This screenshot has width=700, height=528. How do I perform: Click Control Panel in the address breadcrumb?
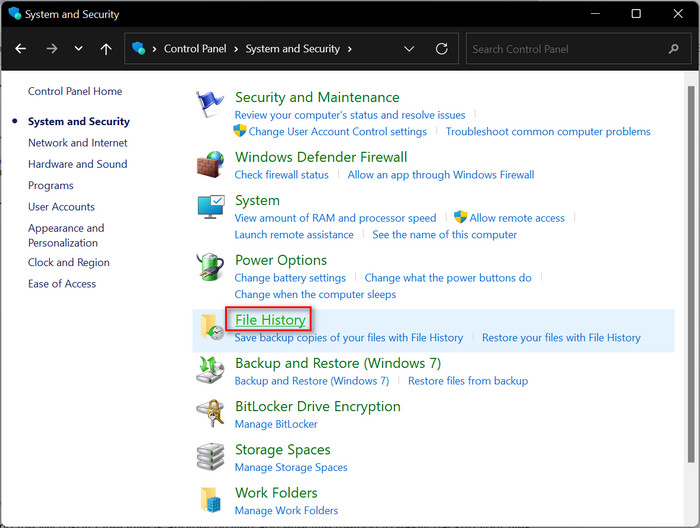[195, 49]
